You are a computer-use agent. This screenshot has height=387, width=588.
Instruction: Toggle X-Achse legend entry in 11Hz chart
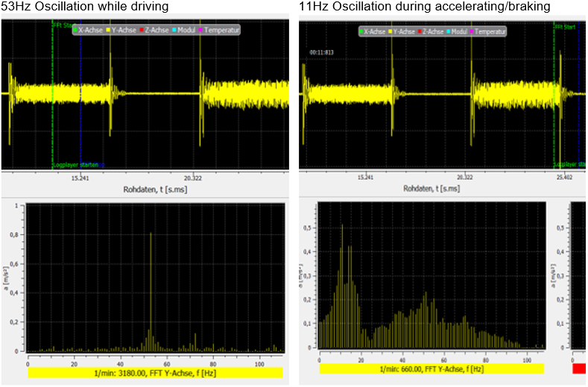pos(373,31)
